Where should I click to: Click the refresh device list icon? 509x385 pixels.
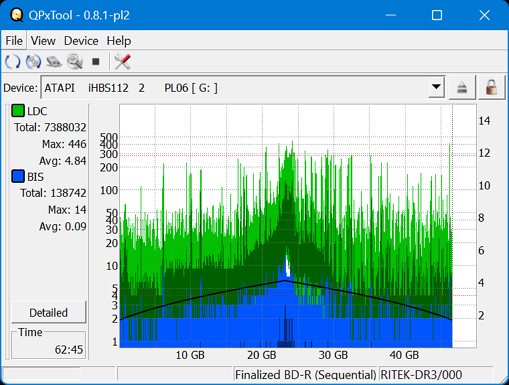click(x=13, y=62)
